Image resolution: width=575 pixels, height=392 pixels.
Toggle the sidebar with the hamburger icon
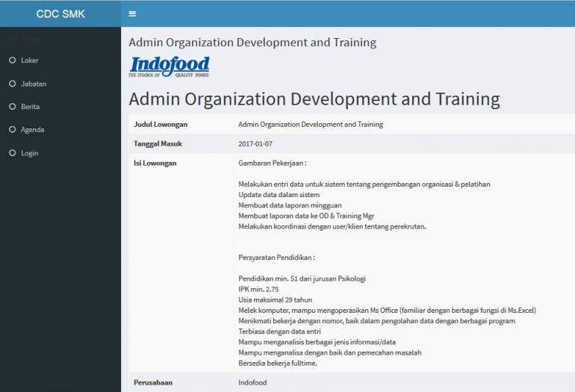(x=132, y=14)
